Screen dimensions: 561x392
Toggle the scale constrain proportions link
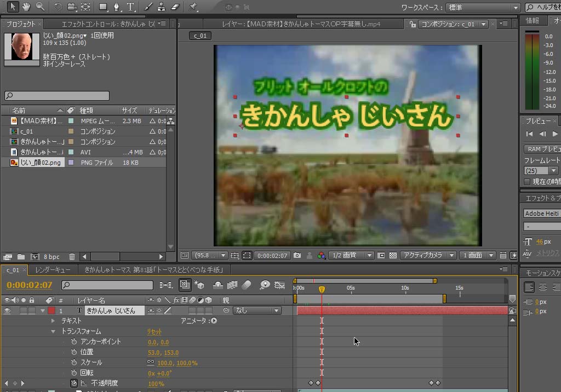(x=151, y=362)
